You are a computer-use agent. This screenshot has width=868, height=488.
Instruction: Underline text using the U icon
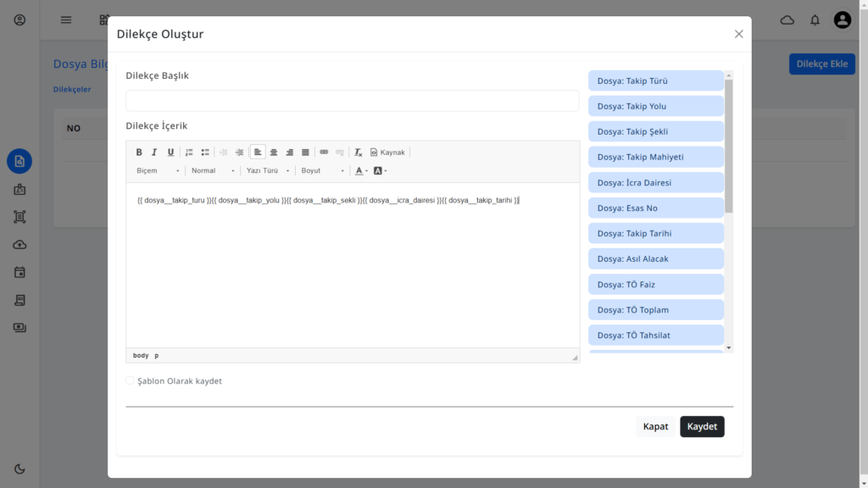pyautogui.click(x=170, y=152)
